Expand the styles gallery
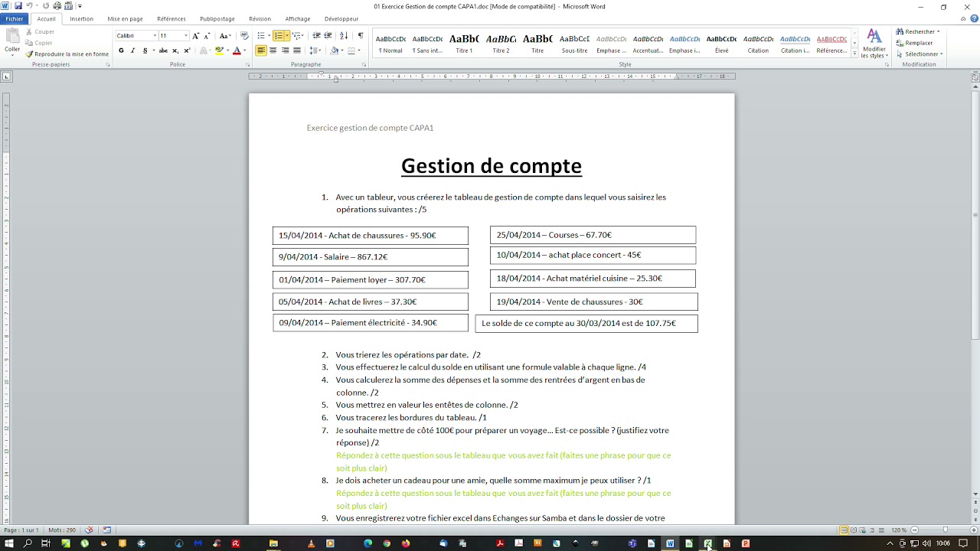 [x=854, y=54]
